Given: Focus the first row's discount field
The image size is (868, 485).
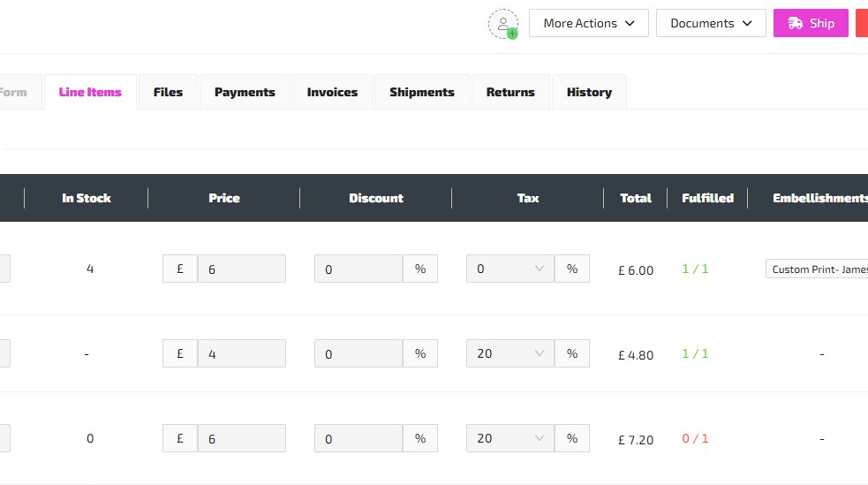Looking at the screenshot, I should 359,269.
